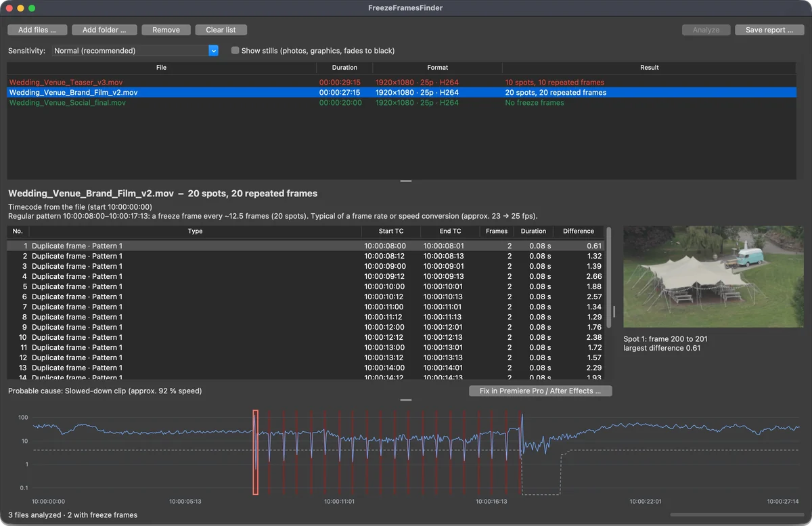This screenshot has height=526, width=812.
Task: Select spot 13 starting at 10:00:14:00
Action: (x=305, y=368)
